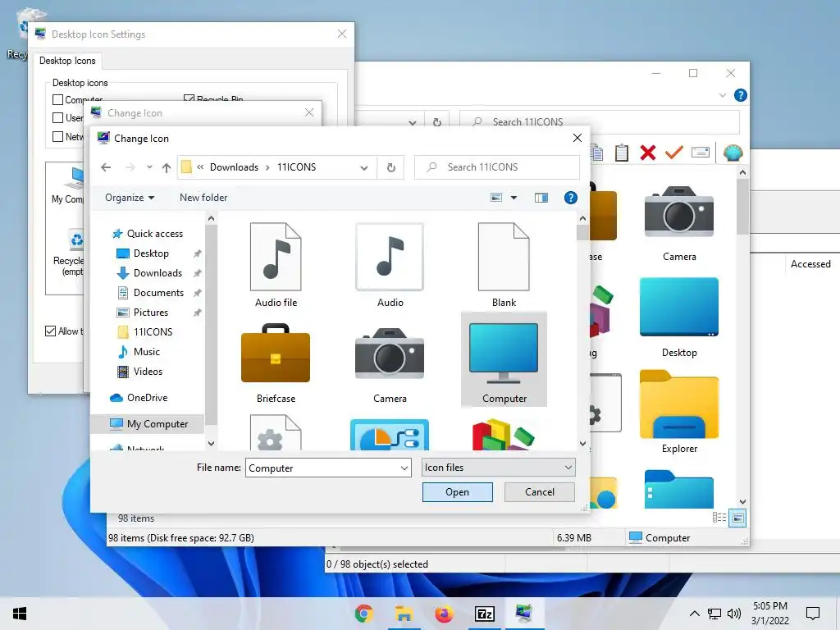Viewport: 840px width, 630px height.
Task: Expand the ribbon chevron in Explorer window
Action: tap(722, 95)
